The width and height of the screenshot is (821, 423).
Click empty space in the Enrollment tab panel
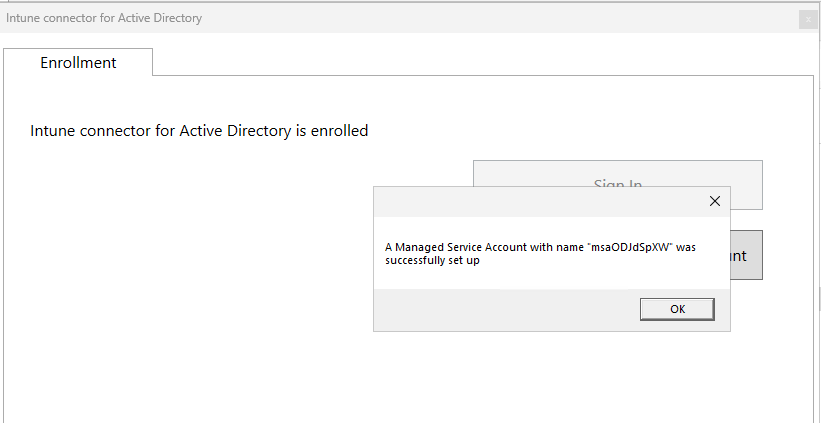[x=200, y=280]
